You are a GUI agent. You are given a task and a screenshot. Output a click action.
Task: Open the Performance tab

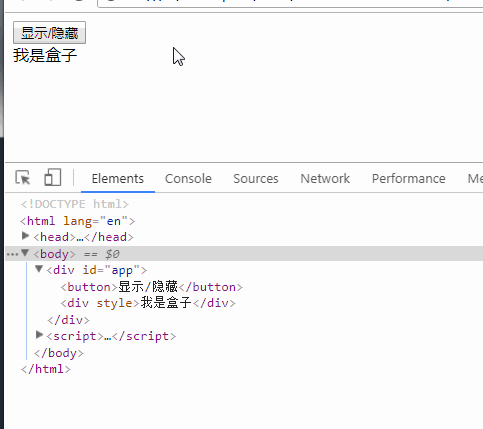point(409,179)
